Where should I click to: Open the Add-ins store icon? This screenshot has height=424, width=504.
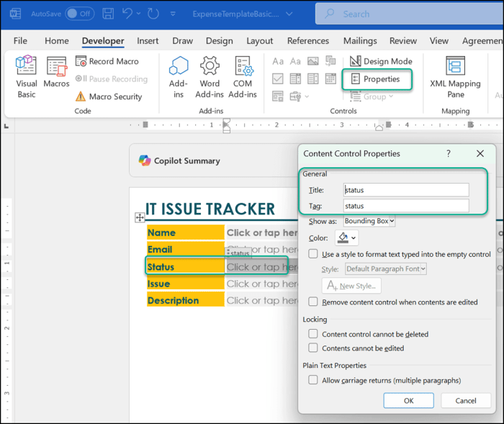[178, 76]
